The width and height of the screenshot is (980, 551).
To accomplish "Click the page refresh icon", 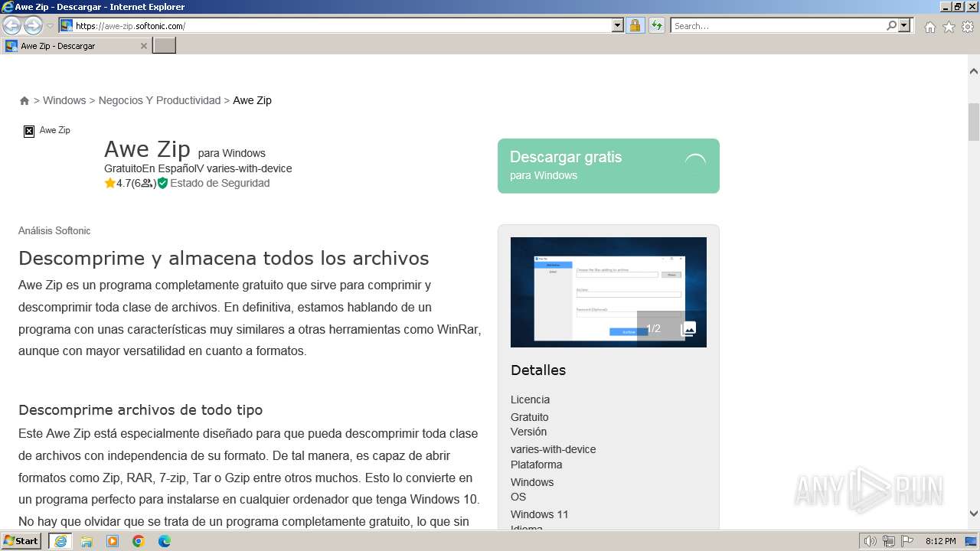I will click(657, 26).
